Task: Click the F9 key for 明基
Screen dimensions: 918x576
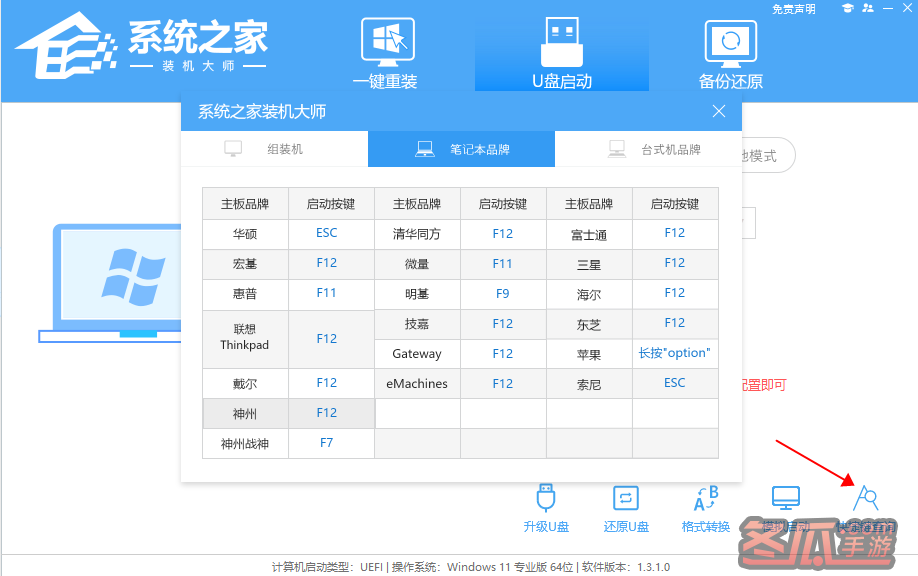Action: click(x=502, y=294)
